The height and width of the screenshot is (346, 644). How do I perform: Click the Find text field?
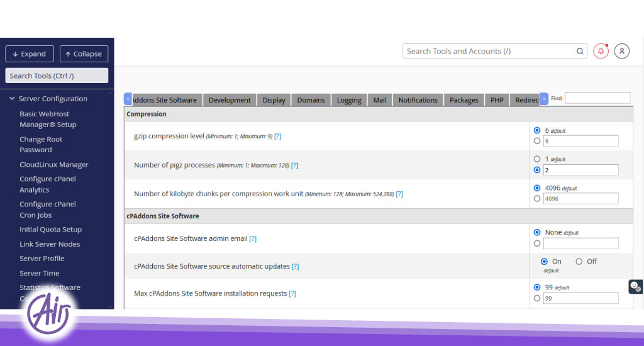point(597,98)
